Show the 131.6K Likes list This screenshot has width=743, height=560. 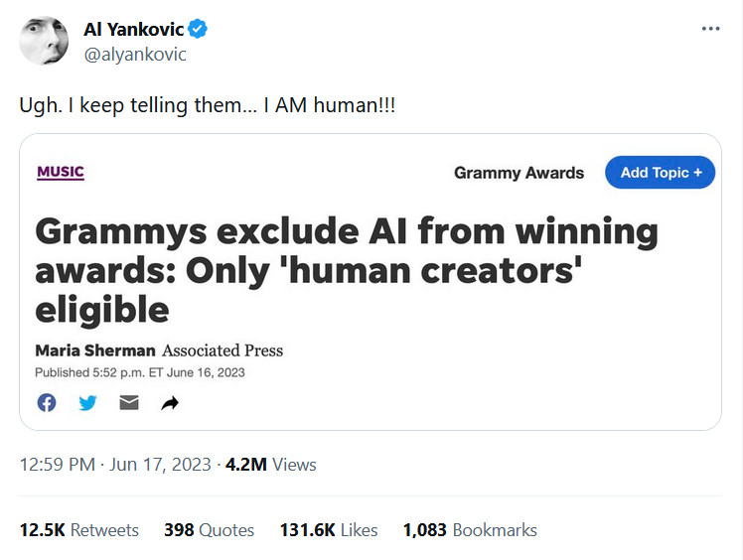click(x=328, y=530)
